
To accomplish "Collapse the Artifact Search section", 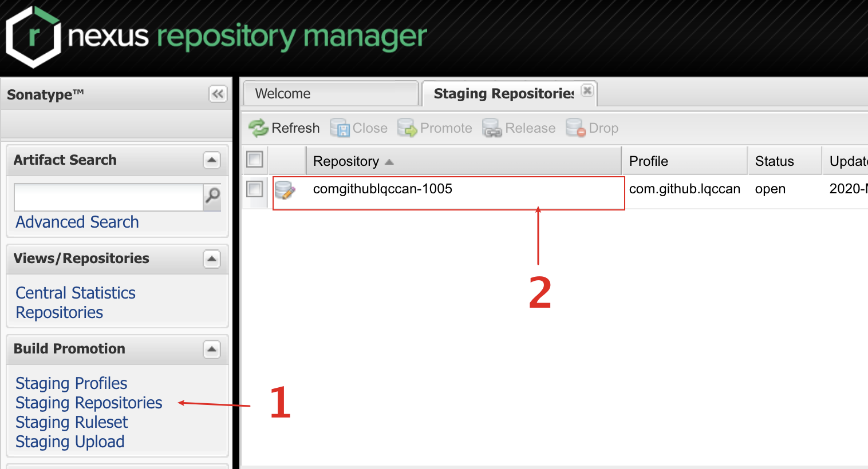I will click(212, 160).
